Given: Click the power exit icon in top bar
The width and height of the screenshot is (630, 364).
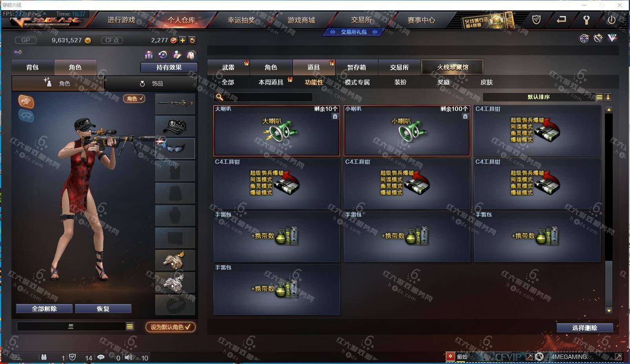Looking at the screenshot, I should (x=611, y=20).
